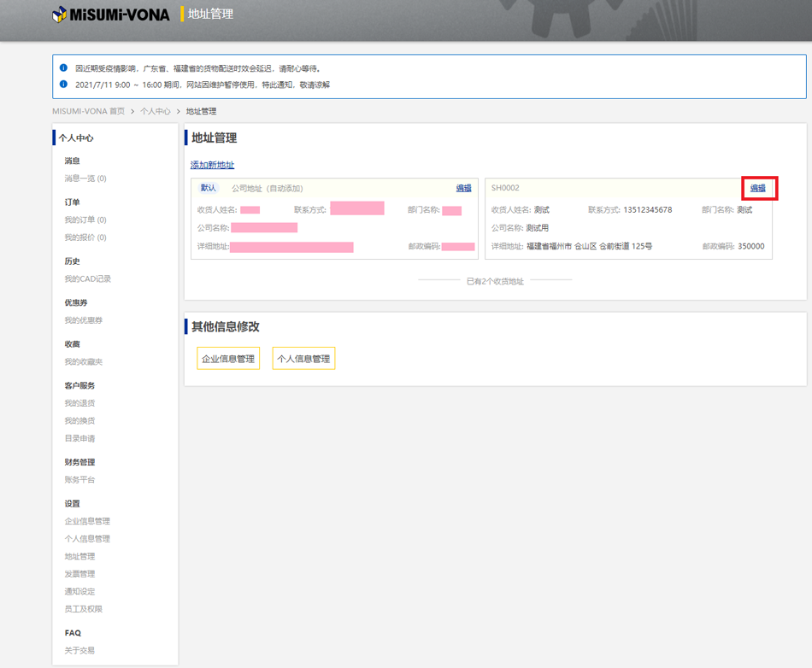
Task: Select 我的报价 sidebar item
Action: click(x=85, y=237)
